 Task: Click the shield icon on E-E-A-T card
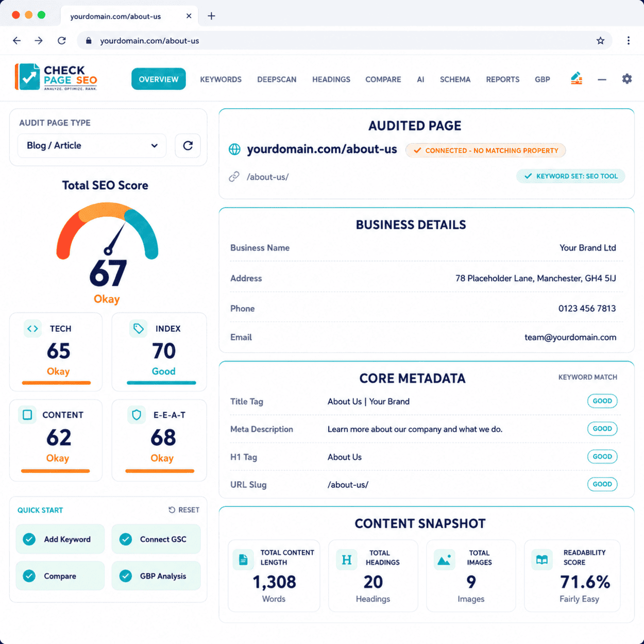click(137, 415)
